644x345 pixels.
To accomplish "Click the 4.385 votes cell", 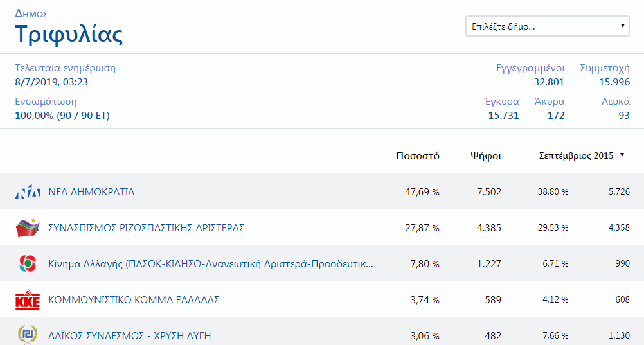I will [x=488, y=228].
